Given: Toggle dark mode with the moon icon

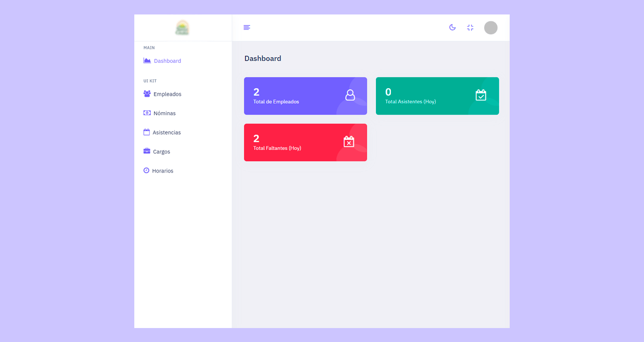Looking at the screenshot, I should [452, 27].
